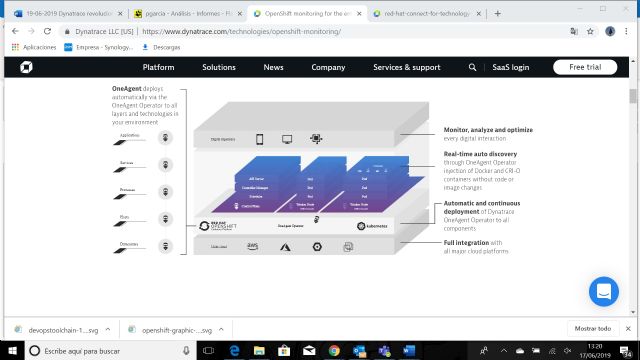Viewport: 640px width, 360px height.
Task: Open the Windows Start menu
Action: (x=12, y=351)
